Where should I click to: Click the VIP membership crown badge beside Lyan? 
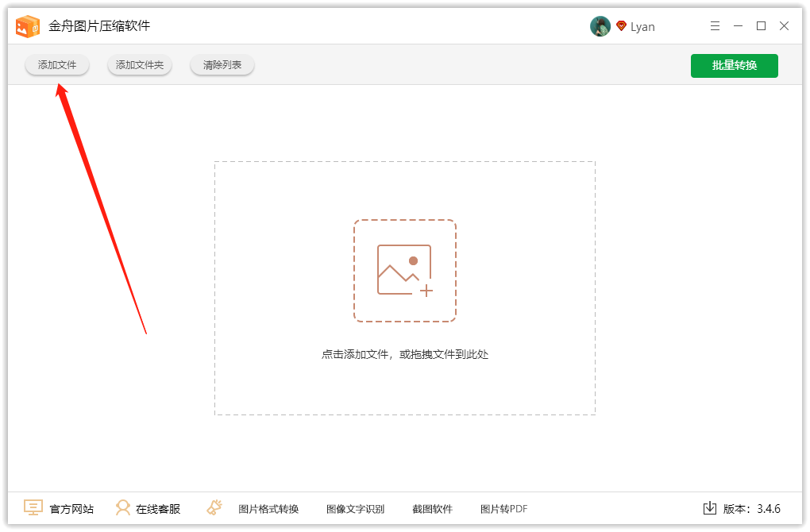click(621, 25)
